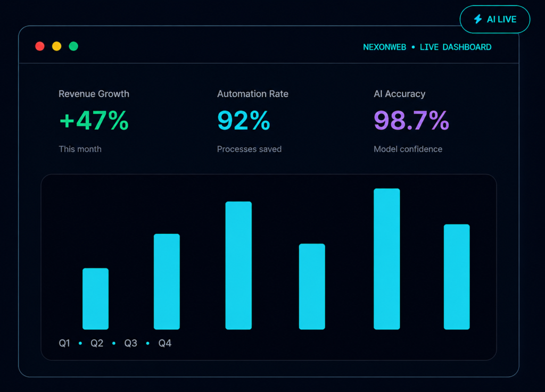Open the NEXONWEB header label
This screenshot has width=545, height=392.
tap(384, 47)
